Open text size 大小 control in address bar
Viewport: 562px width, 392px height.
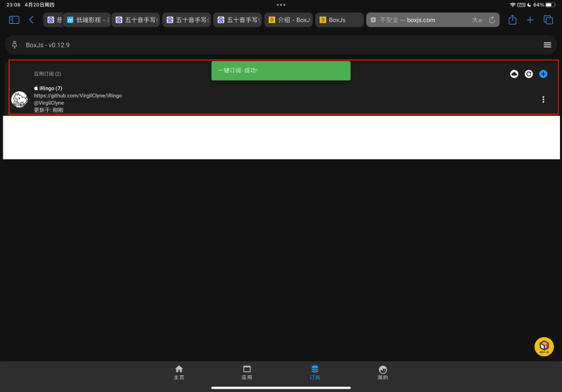[477, 20]
